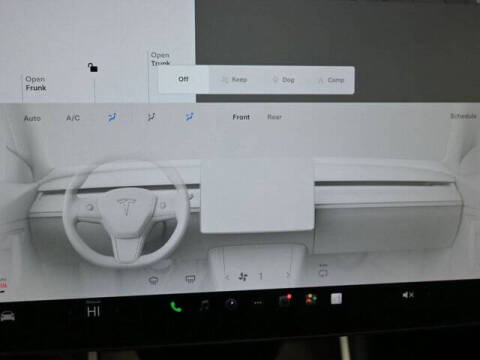Unmute the volume icon

pos(408,295)
